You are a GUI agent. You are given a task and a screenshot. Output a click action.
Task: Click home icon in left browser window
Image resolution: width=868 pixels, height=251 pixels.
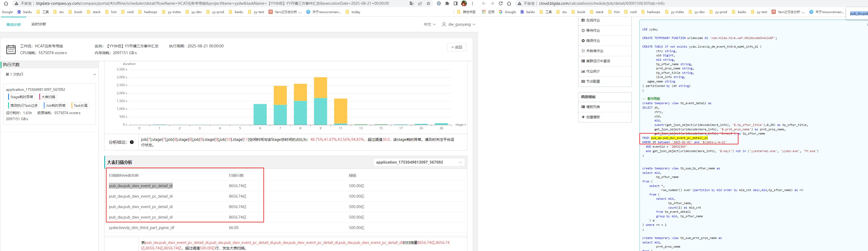coord(6,4)
